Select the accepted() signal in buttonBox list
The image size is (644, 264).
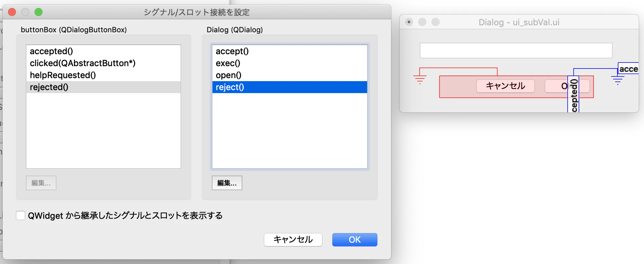(103, 51)
